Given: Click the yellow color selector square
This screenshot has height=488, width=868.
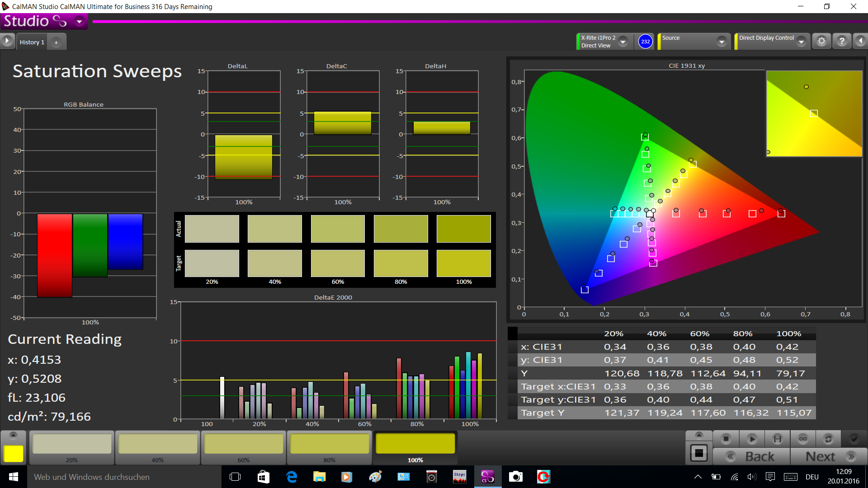Looking at the screenshot, I should tap(14, 454).
